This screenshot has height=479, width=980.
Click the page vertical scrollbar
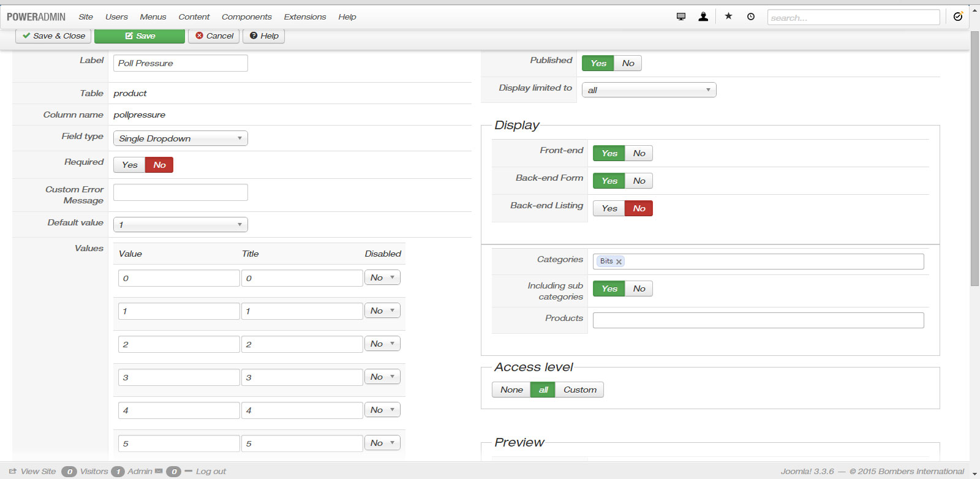[x=974, y=158]
